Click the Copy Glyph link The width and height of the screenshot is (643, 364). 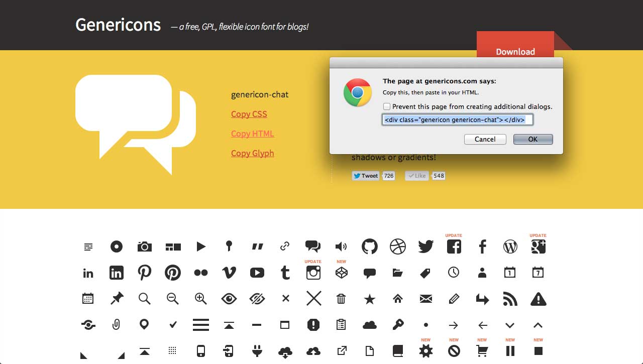tap(252, 153)
